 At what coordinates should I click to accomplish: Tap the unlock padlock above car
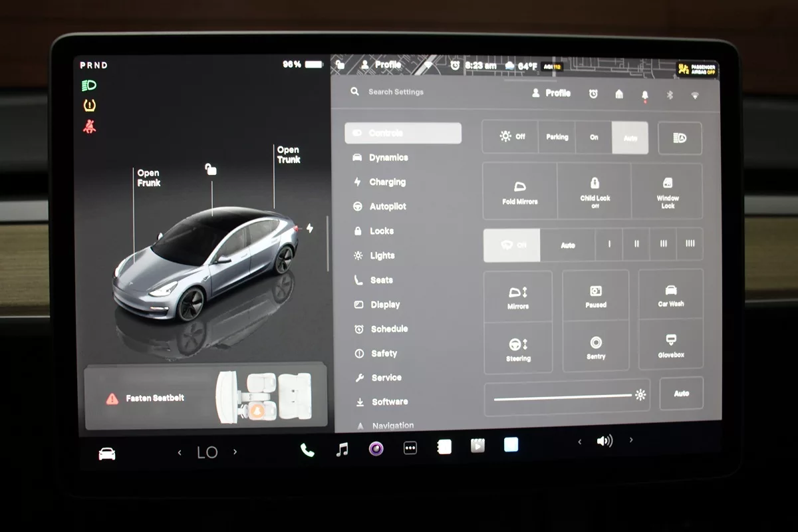211,170
